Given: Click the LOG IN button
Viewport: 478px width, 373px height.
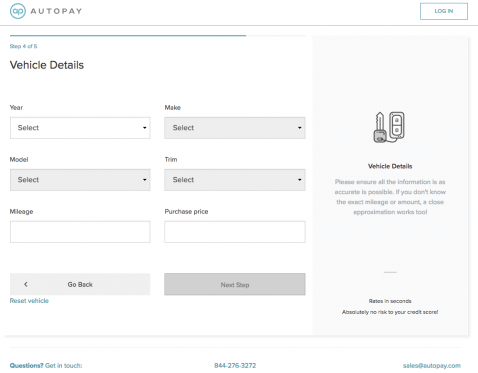Looking at the screenshot, I should pos(444,11).
